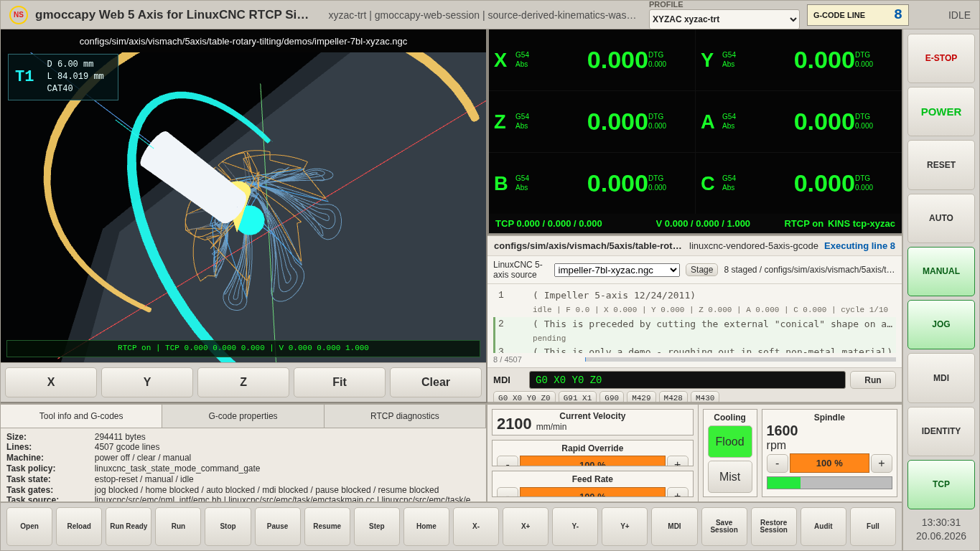Pick the 'M428' MDI preset chip
This screenshot has height=551, width=980.
tap(673, 397)
